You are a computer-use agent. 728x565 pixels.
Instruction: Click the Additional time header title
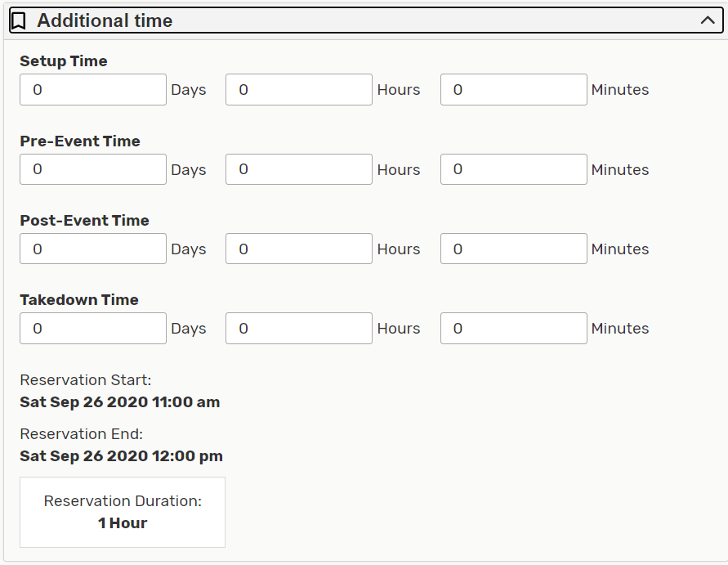pos(105,21)
